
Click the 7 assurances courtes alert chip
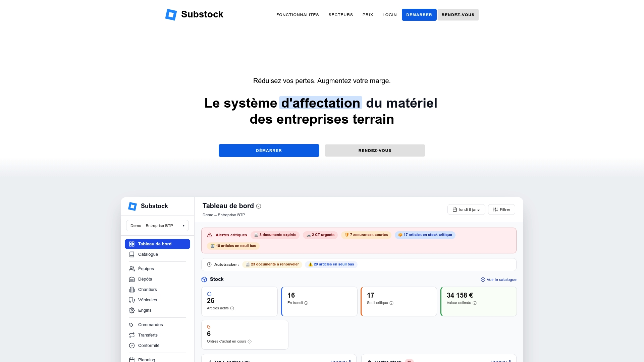(366, 235)
